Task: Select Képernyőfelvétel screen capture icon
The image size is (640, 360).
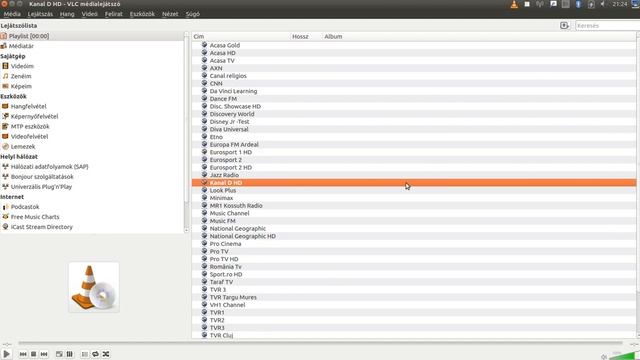Action: [x=5, y=116]
